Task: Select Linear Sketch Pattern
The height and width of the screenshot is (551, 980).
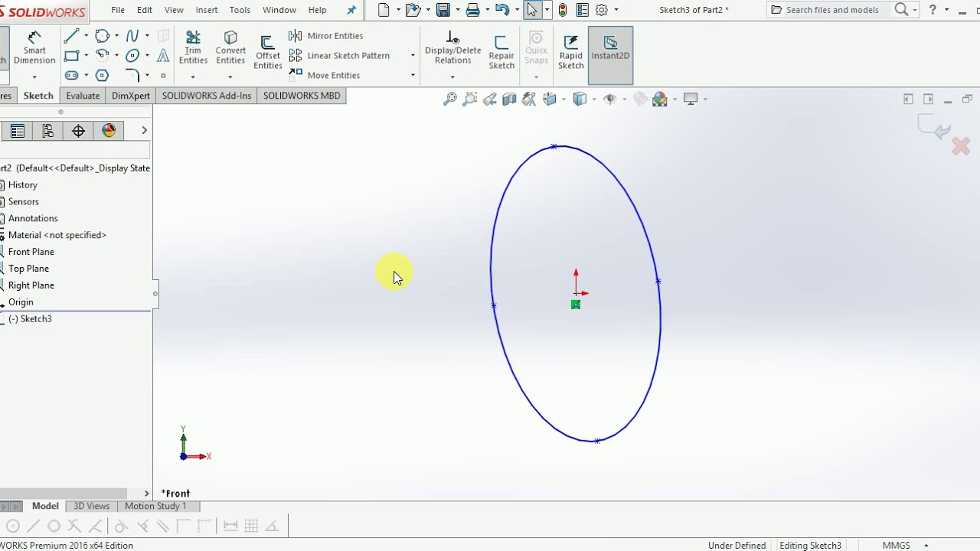Action: pos(340,56)
